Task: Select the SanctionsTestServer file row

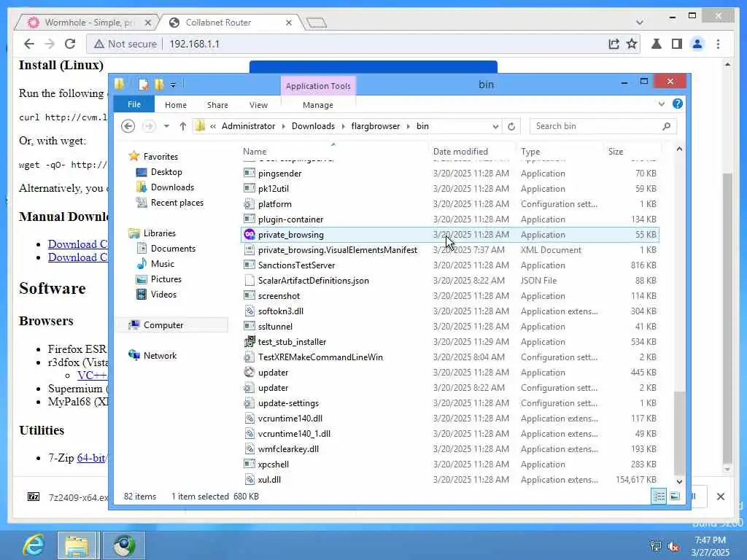Action: (x=450, y=265)
